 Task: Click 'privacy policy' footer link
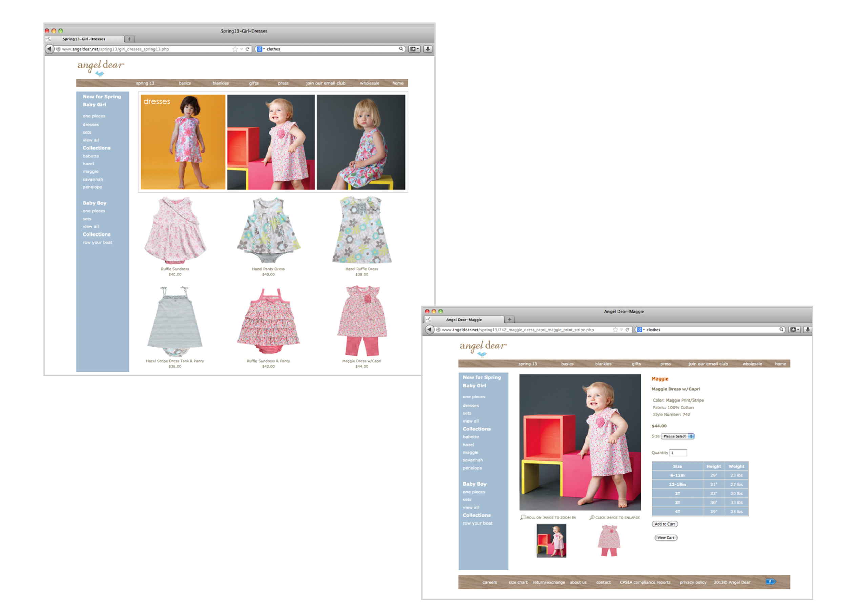tap(693, 582)
